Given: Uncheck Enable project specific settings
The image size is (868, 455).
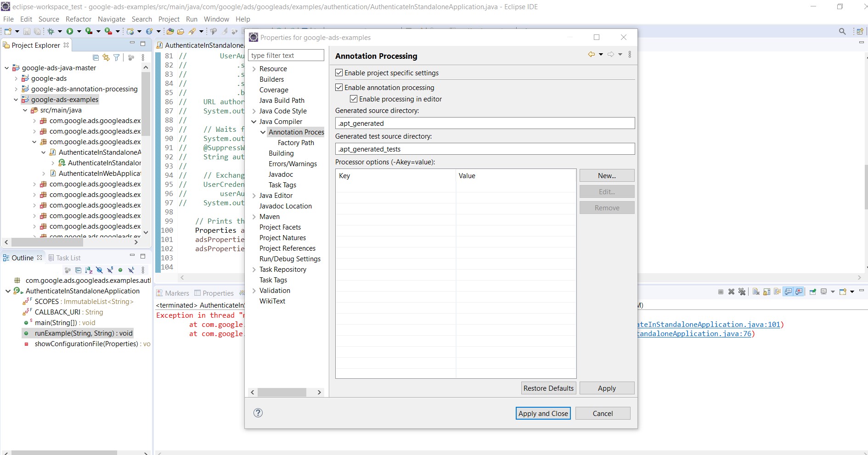Looking at the screenshot, I should [339, 73].
